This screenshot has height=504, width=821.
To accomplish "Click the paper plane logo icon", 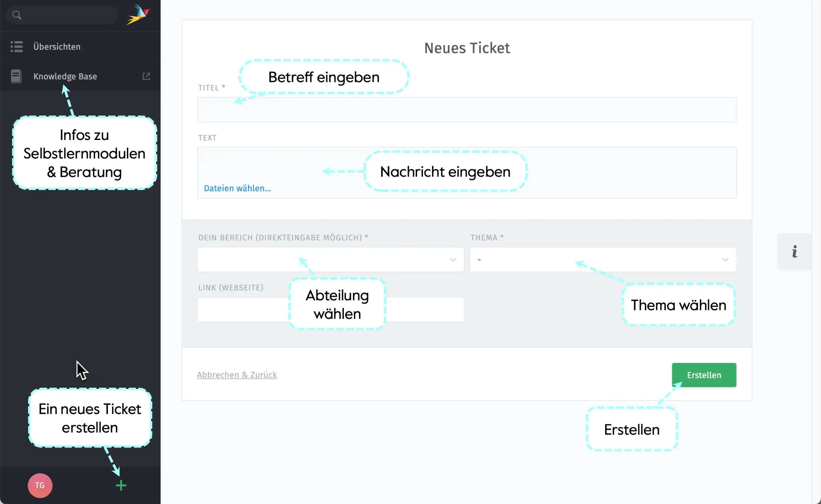I will [138, 14].
